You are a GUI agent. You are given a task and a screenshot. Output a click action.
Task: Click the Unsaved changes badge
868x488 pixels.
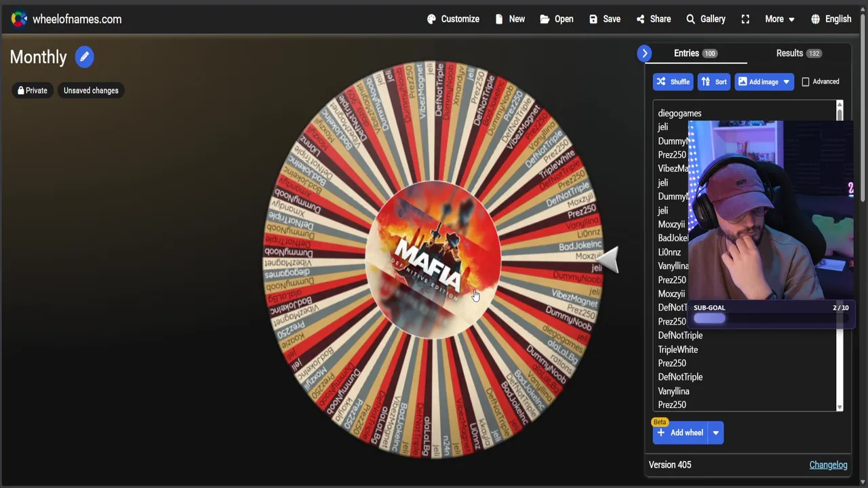(x=91, y=90)
